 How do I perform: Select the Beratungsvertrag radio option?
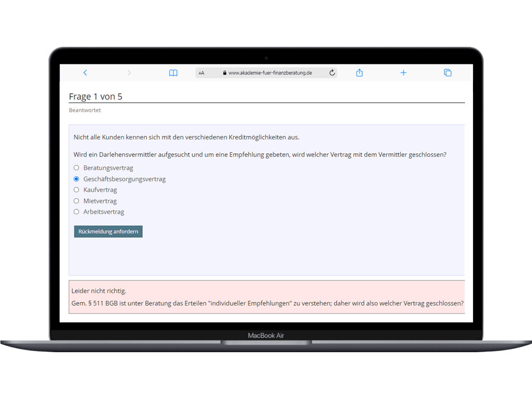click(77, 168)
